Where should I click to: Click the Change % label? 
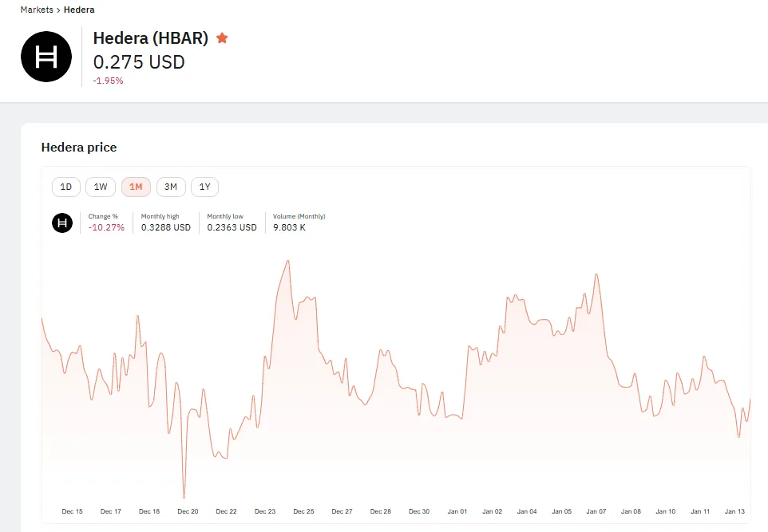[x=103, y=216]
